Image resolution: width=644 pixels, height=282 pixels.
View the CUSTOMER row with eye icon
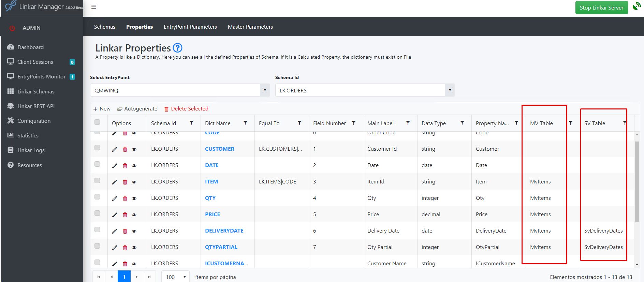click(x=134, y=149)
